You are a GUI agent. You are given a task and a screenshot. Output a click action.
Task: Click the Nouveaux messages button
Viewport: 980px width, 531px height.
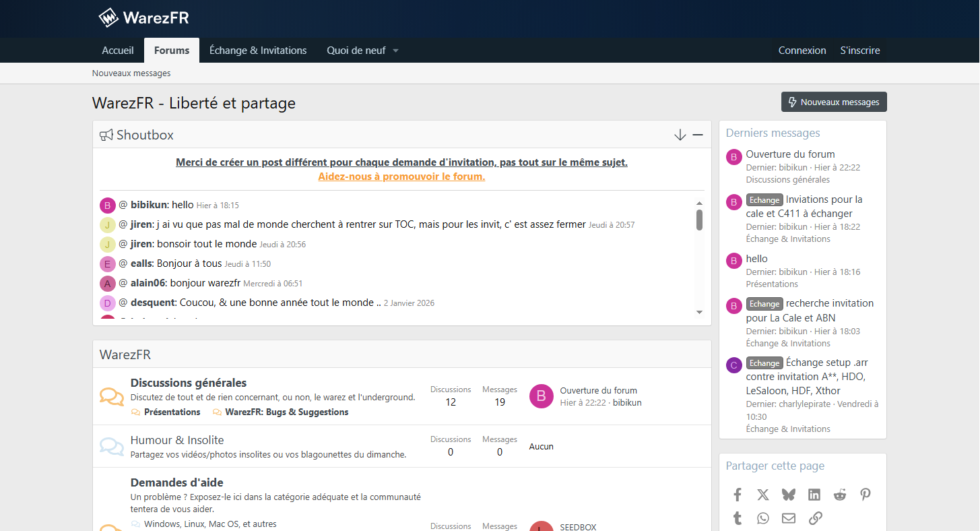pos(834,102)
